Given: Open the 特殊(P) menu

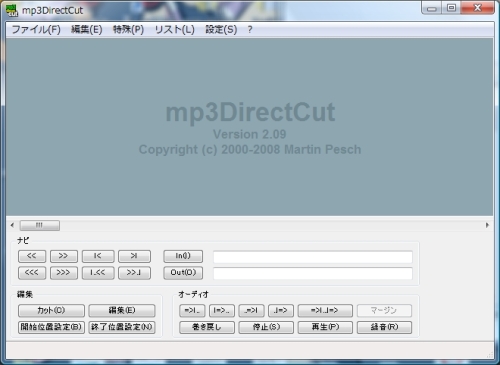Looking at the screenshot, I should point(128,30).
